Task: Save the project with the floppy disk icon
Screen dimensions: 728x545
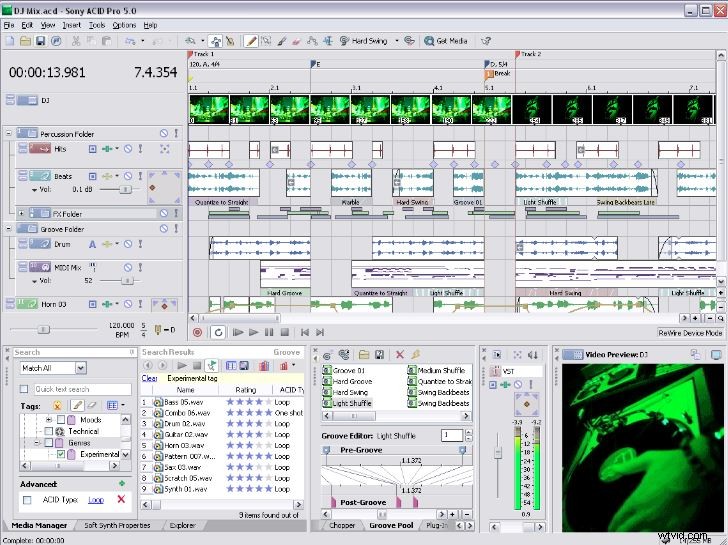Action: [40, 41]
